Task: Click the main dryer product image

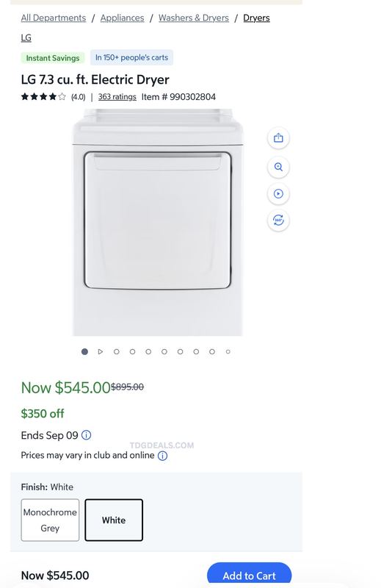Action: point(158,223)
